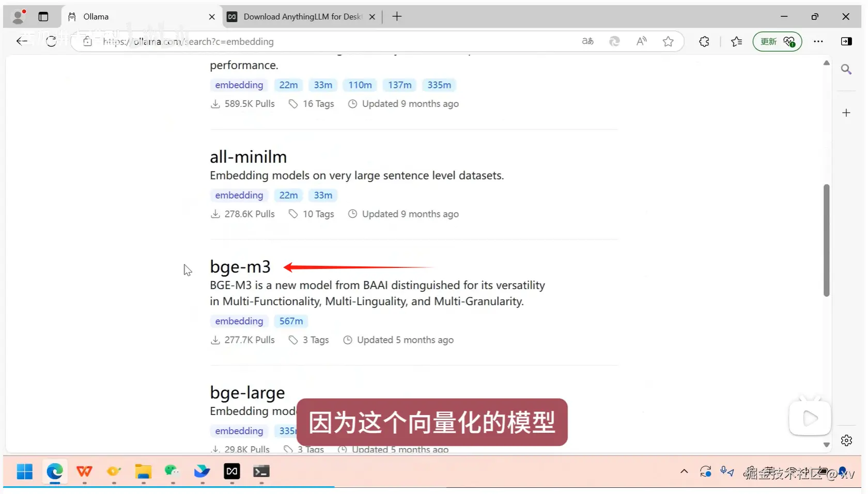This screenshot has height=494, width=868.
Task: Open the profile avatar icon
Action: pyautogui.click(x=19, y=17)
